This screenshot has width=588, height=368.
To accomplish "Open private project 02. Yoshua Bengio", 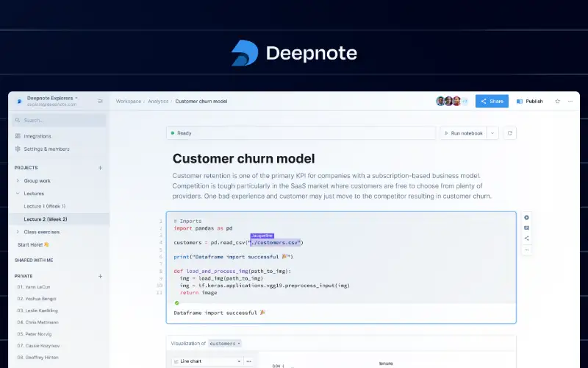I will coord(36,299).
